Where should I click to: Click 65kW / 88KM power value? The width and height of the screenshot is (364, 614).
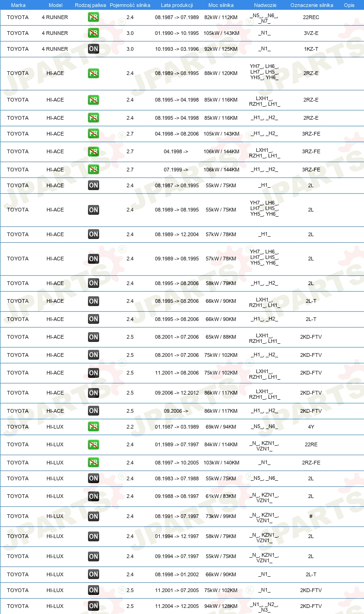click(x=221, y=337)
